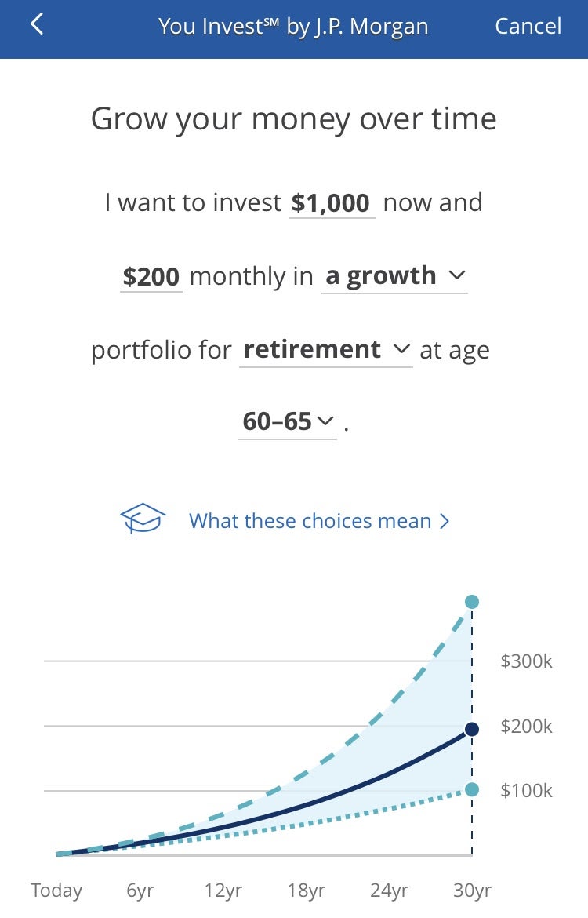
Task: Select the lower projection endpoint dot
Action: pos(471,790)
